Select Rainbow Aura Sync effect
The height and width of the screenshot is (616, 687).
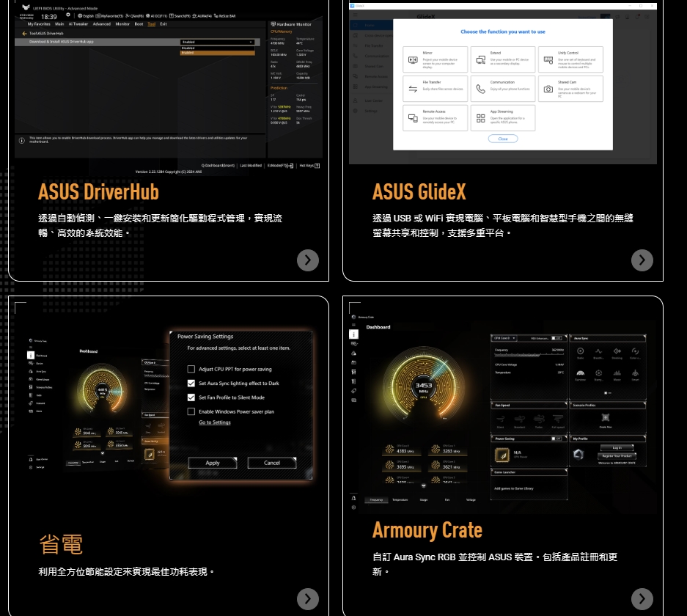tap(581, 374)
